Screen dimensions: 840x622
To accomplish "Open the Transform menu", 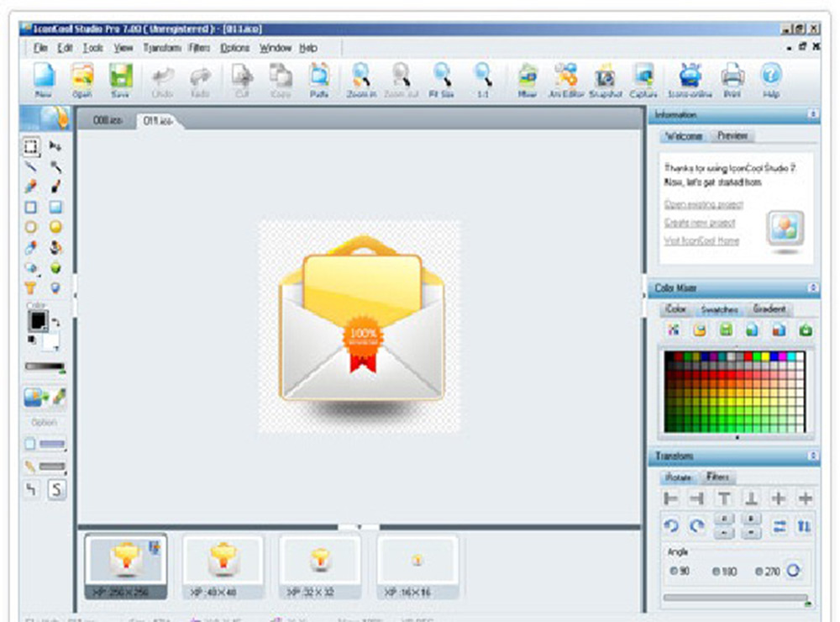I will (x=162, y=48).
